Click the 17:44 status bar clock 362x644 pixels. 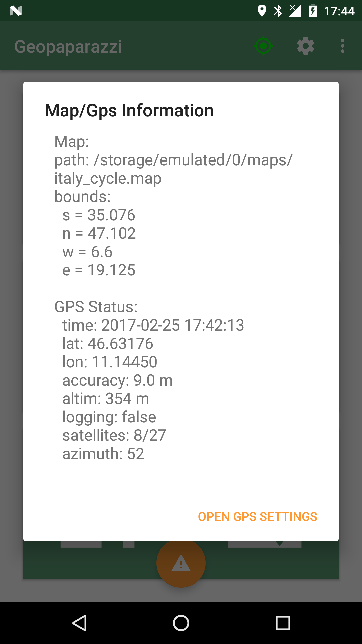pos(339,11)
